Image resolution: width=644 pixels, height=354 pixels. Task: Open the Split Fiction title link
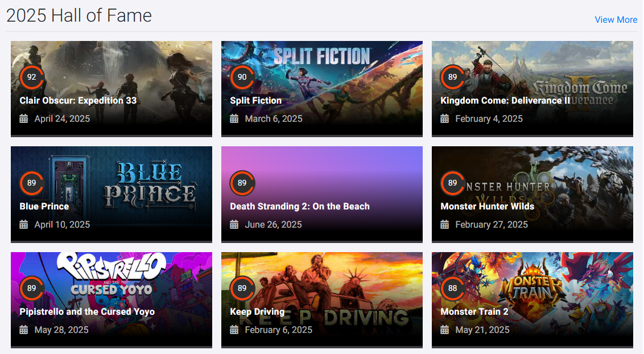click(256, 101)
